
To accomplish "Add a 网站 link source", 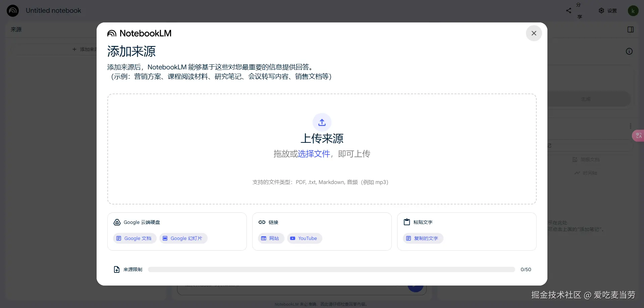I will [271, 238].
